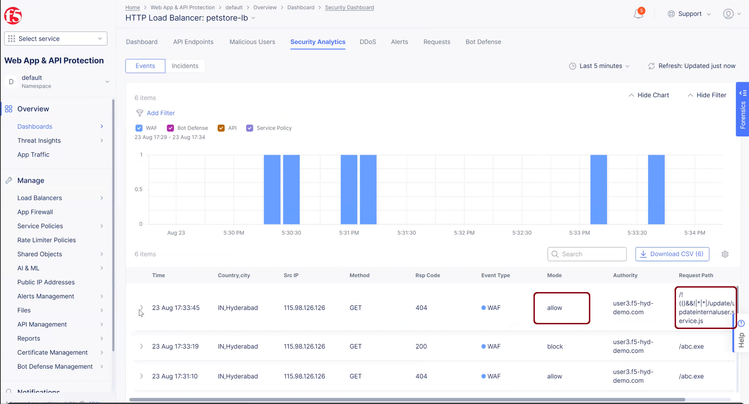Click the horizontal scrollbar below the table
This screenshot has height=404, width=749.
click(400, 399)
